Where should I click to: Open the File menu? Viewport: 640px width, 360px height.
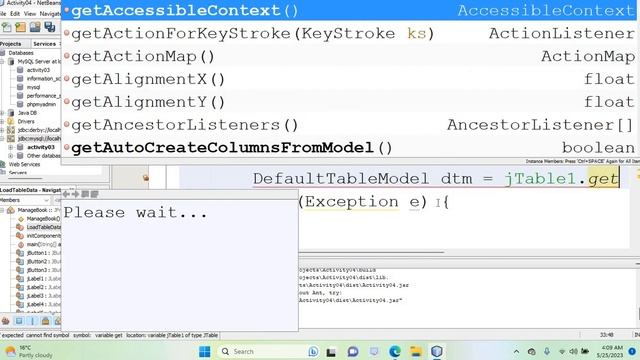click(2, 13)
